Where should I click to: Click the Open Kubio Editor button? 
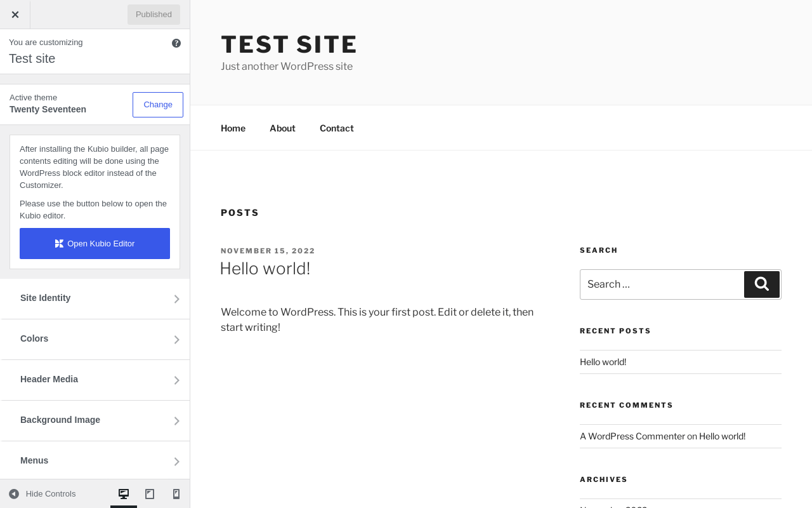tap(95, 243)
